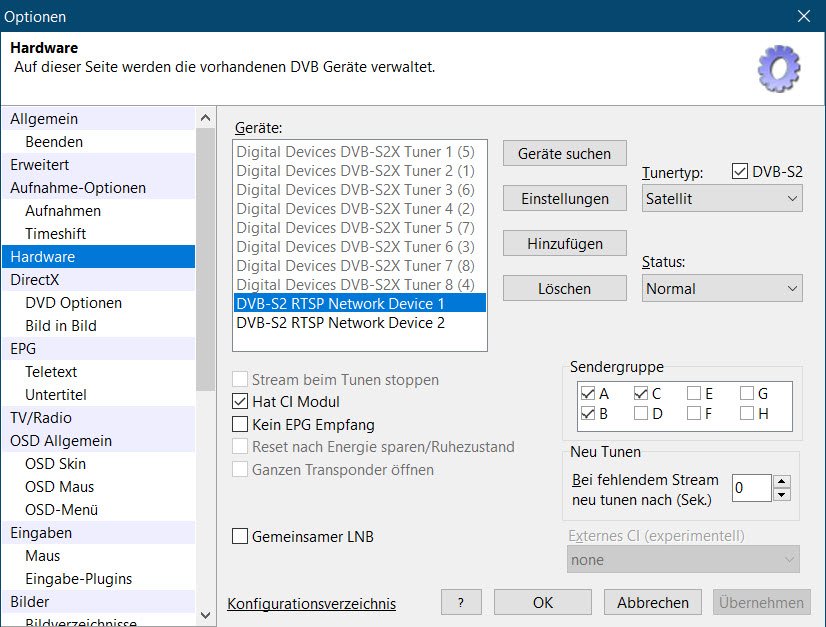
Task: Click the gear icon in the header
Action: (x=779, y=69)
